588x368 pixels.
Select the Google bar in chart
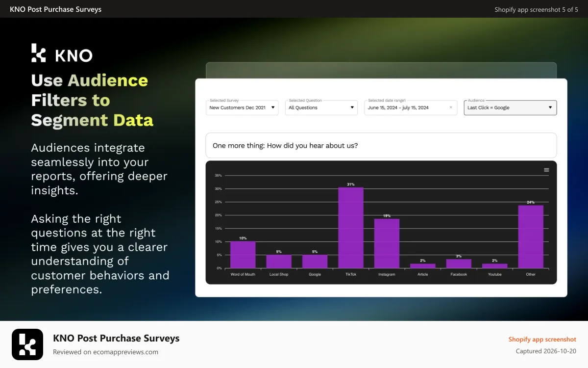[x=315, y=262]
